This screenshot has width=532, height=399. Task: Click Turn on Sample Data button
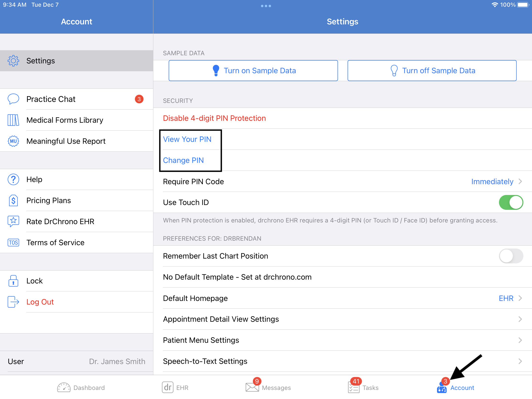click(253, 71)
